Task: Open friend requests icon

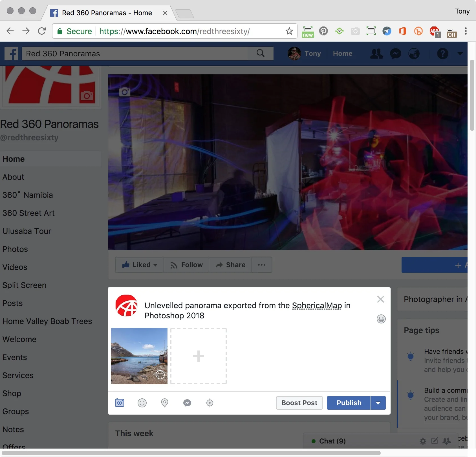Action: 376,54
